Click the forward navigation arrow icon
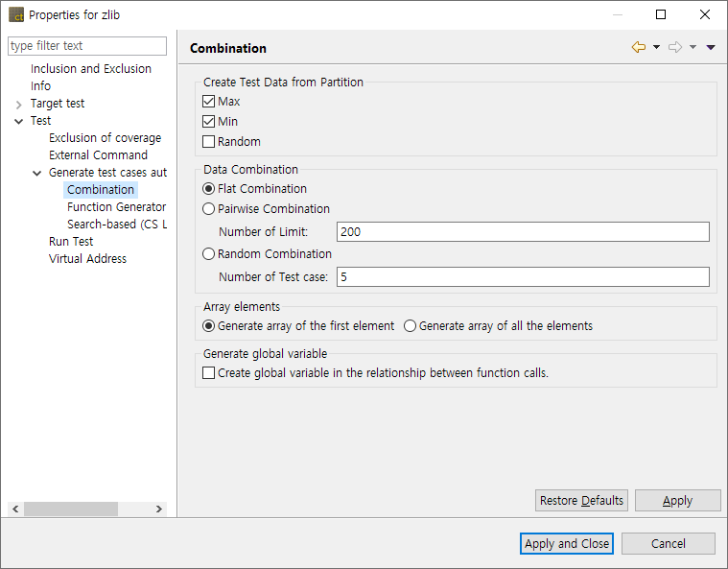This screenshot has width=728, height=569. coord(674,47)
